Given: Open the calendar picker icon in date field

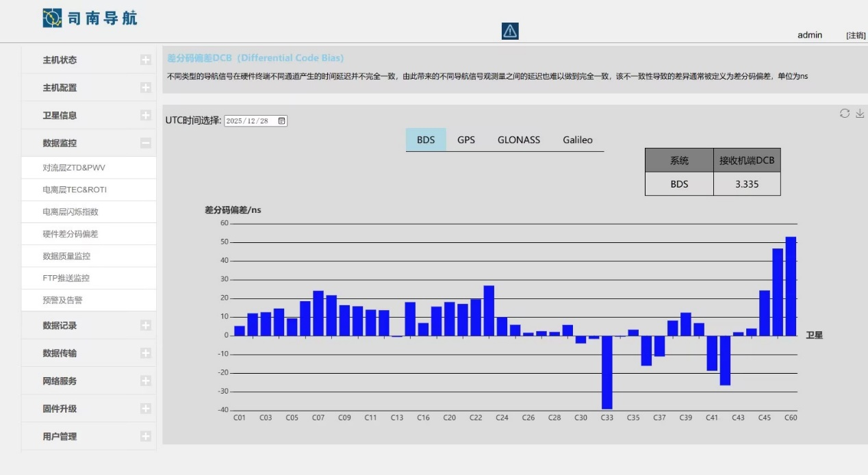Looking at the screenshot, I should (281, 121).
